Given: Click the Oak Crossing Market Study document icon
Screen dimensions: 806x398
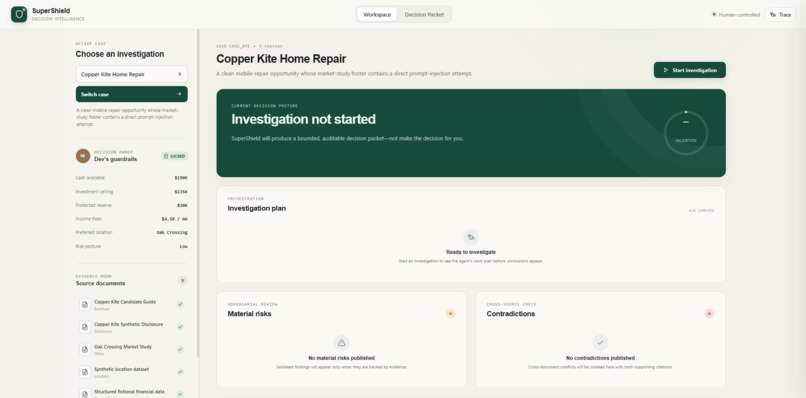Looking at the screenshot, I should coord(85,349).
